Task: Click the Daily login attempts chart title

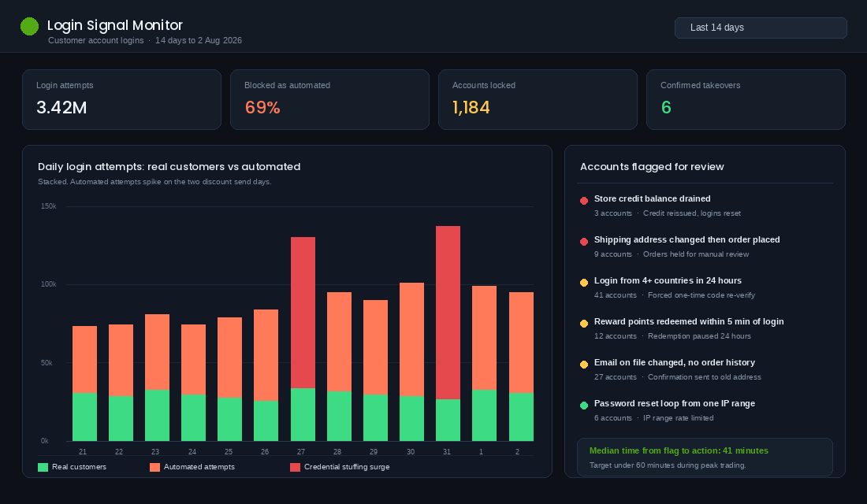Action: click(169, 166)
